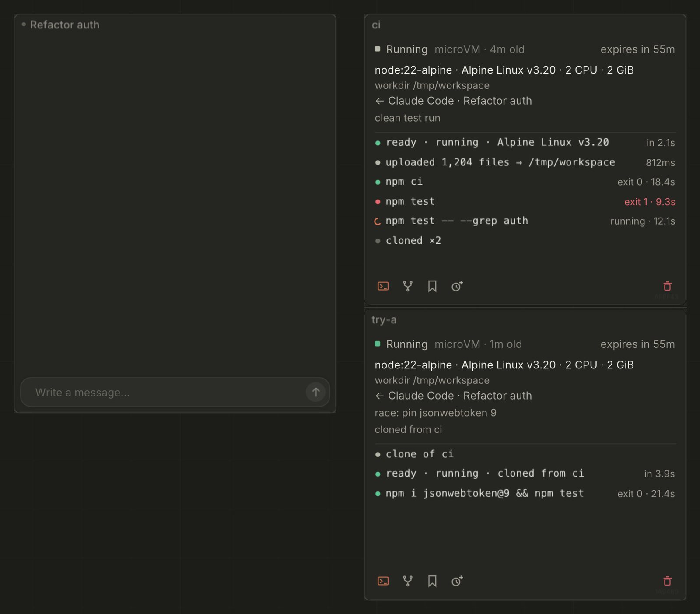Screen dimensions: 700x614
Task: Click the fork/clone icon in try-a card
Action: (407, 581)
